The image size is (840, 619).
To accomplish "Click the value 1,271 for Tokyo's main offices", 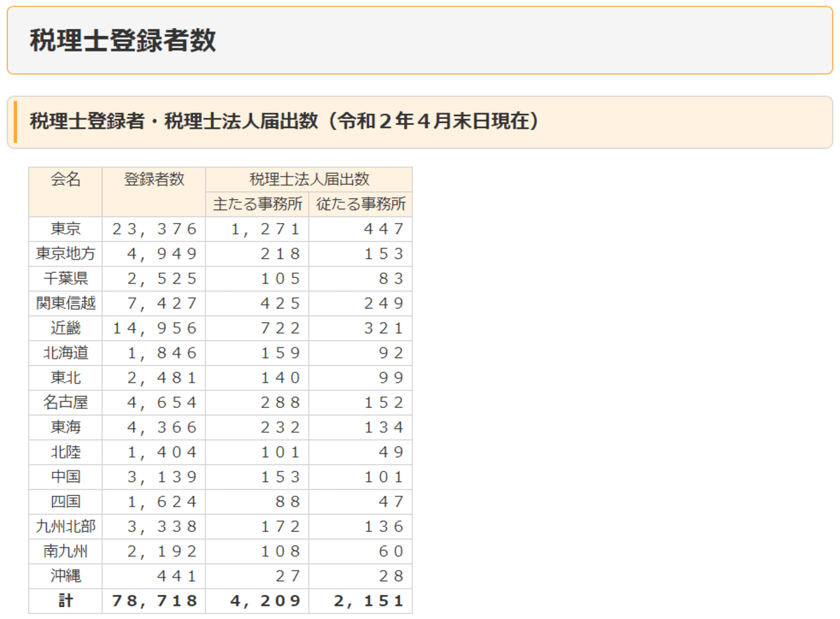I will click(264, 228).
